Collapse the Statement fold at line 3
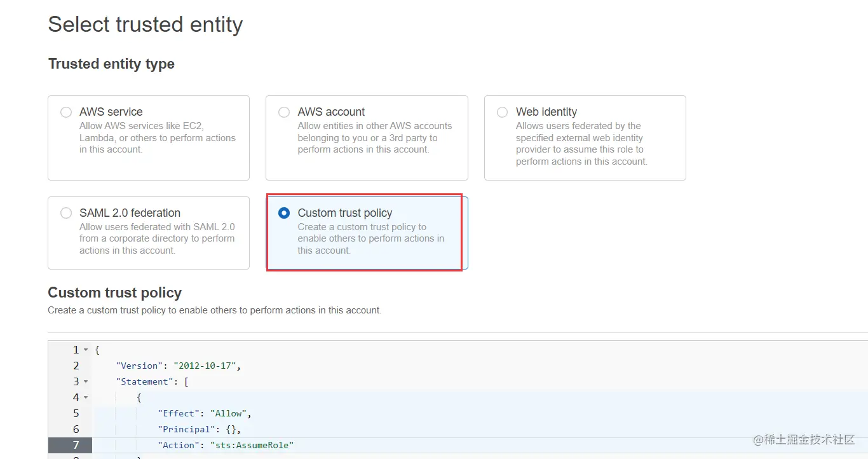 click(x=86, y=381)
